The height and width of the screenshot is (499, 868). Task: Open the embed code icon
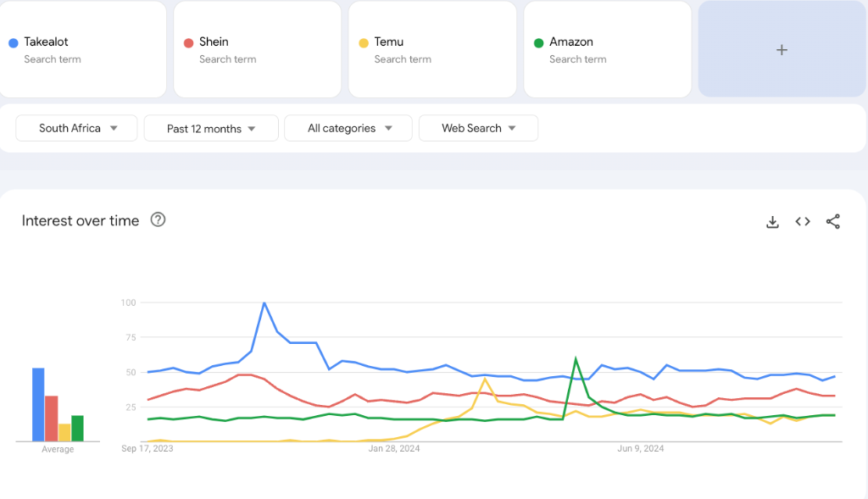(803, 222)
